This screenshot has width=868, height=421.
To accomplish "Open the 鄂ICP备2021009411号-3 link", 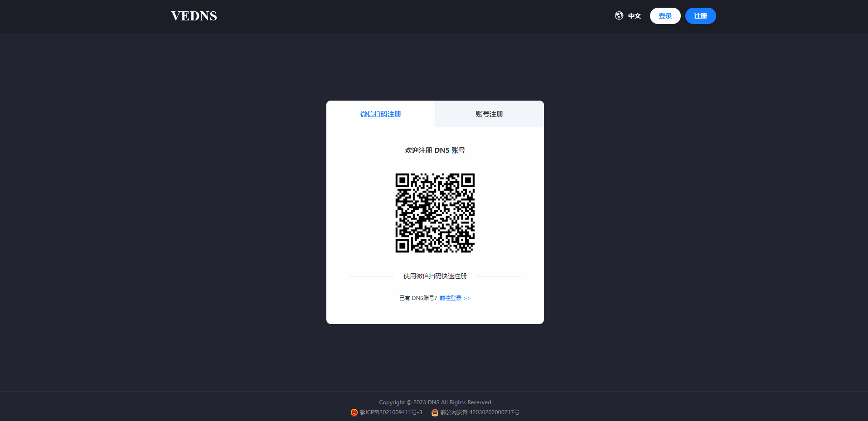I will [x=391, y=412].
